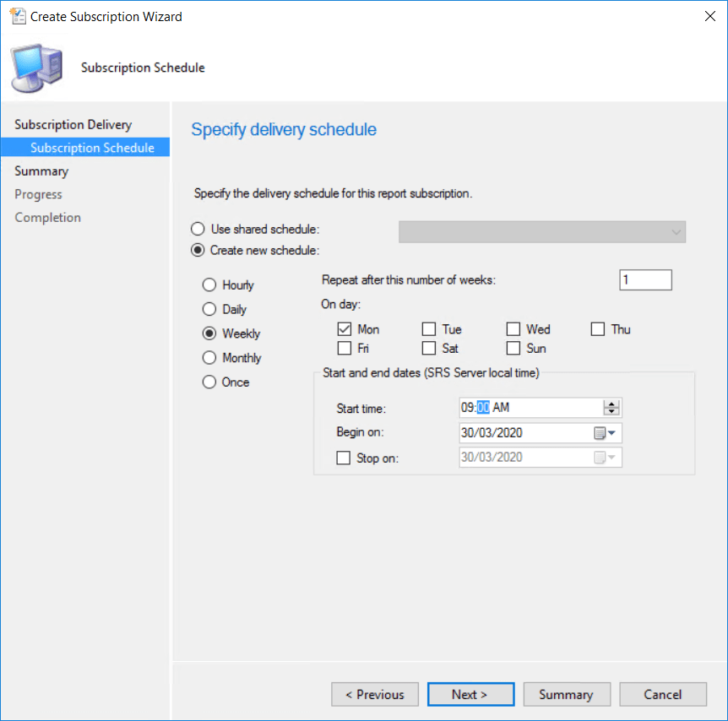Uncheck the Mon day checkbox
728x721 pixels.
[x=345, y=329]
